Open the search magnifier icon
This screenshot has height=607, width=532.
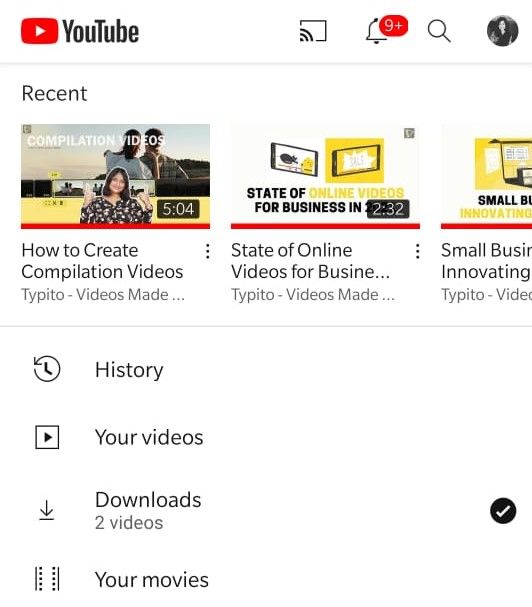pyautogui.click(x=439, y=31)
